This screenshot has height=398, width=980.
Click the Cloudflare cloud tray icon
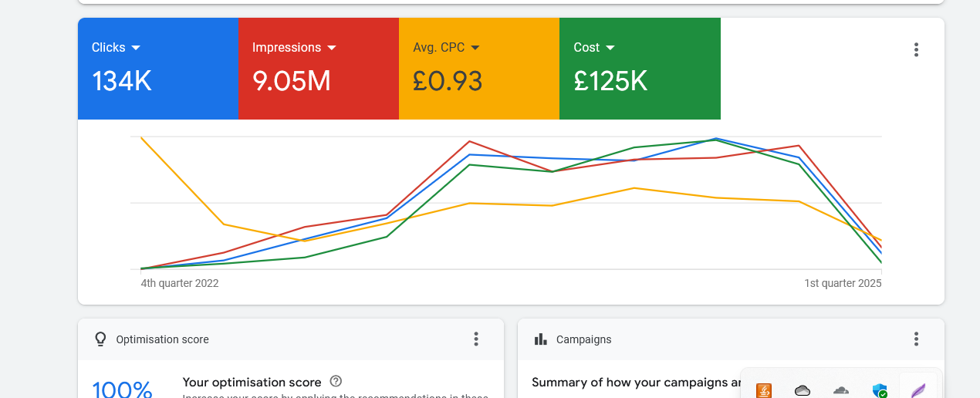pyautogui.click(x=841, y=390)
